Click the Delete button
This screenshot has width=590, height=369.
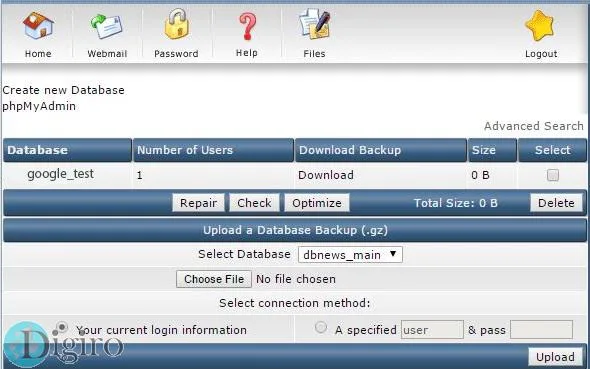[x=556, y=203]
